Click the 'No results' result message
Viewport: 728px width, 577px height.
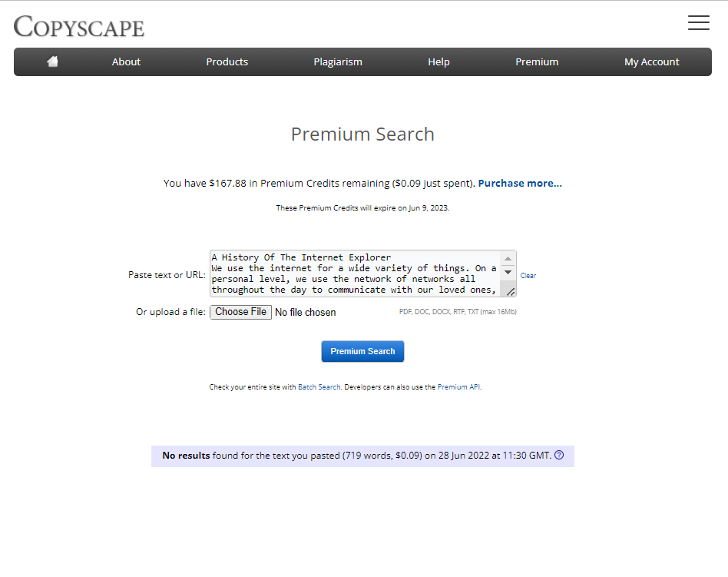[x=362, y=456]
